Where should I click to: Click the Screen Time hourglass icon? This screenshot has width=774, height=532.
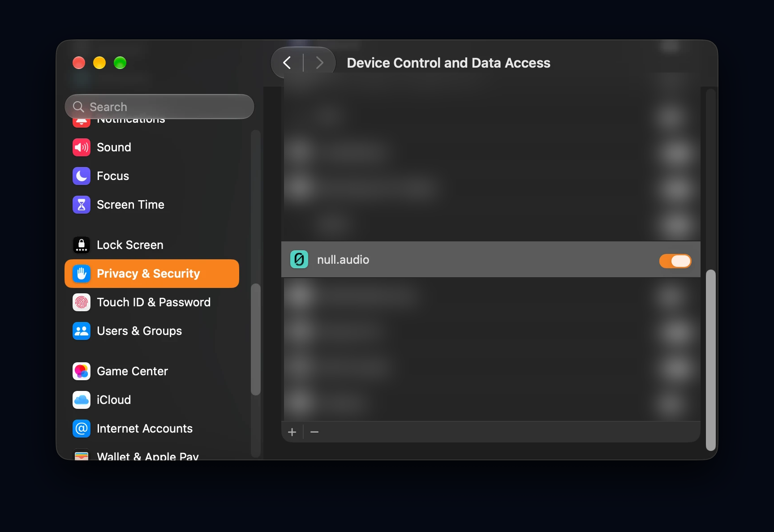click(x=82, y=205)
